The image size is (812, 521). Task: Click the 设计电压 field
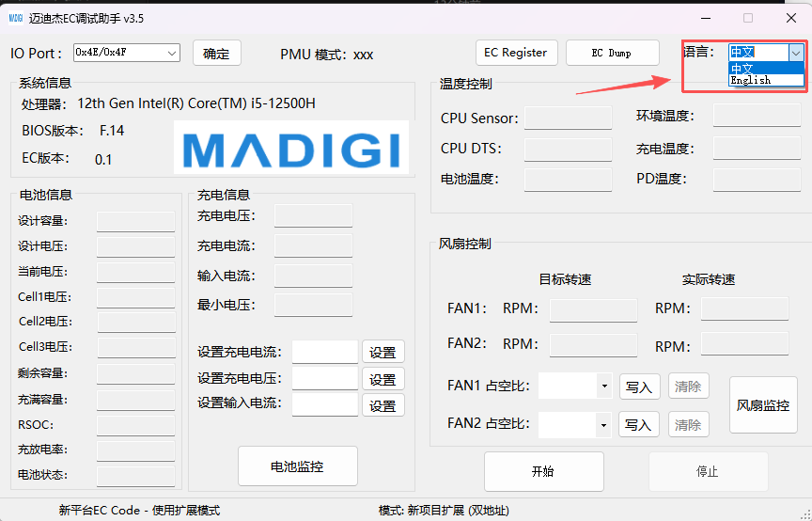[x=135, y=246]
